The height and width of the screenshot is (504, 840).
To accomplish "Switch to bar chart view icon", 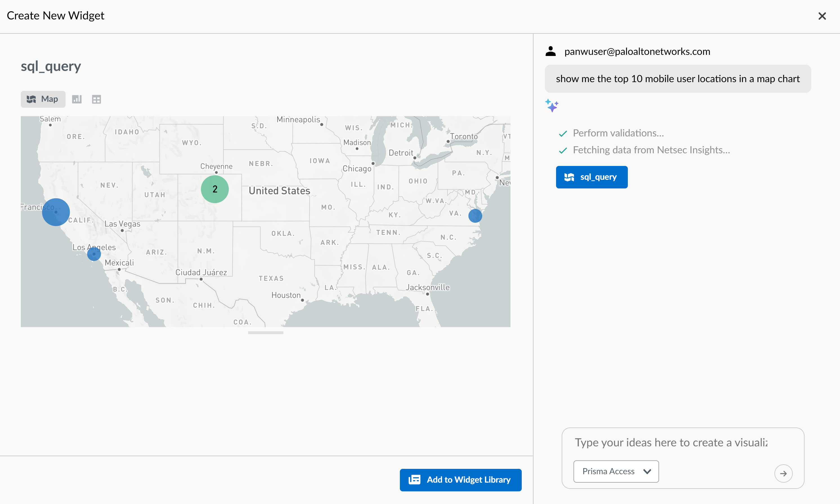I will tap(77, 99).
